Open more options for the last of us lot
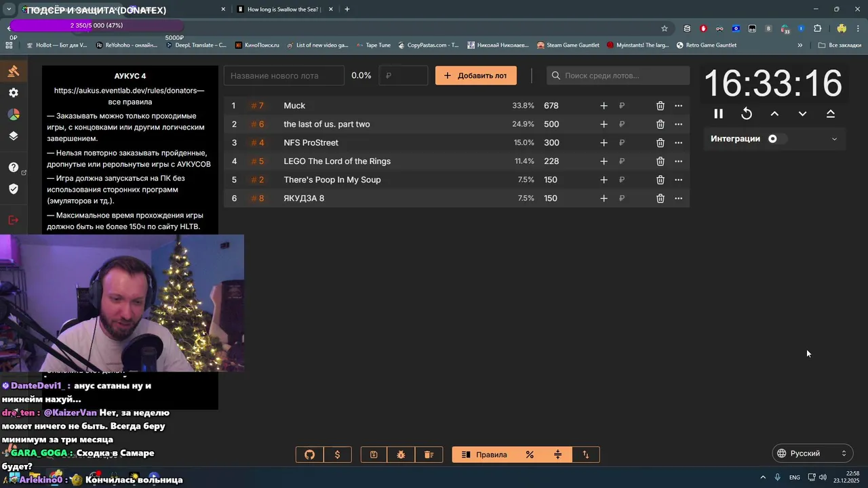 [678, 124]
